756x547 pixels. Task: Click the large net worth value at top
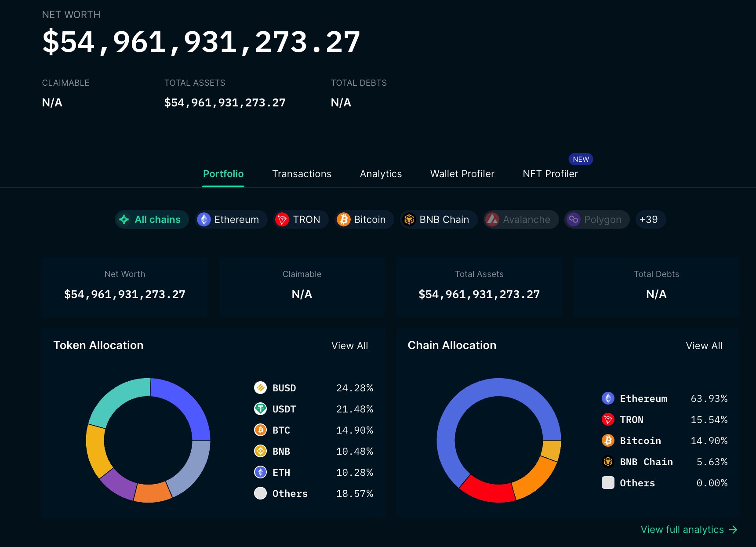click(201, 42)
